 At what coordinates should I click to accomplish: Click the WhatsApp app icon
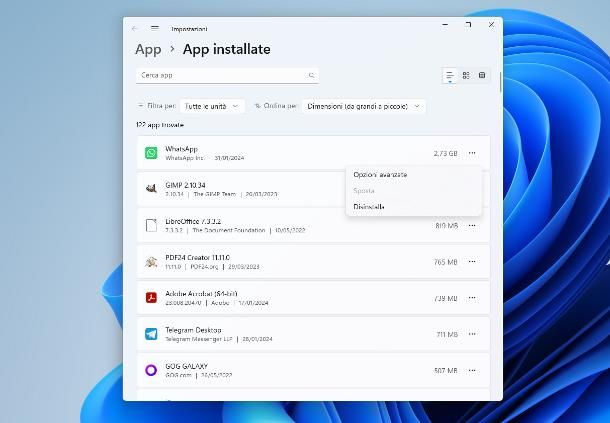coord(151,153)
